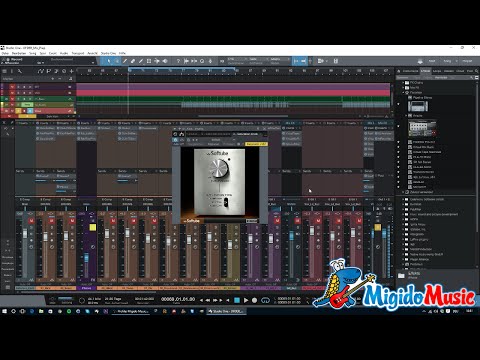This screenshot has height=360, width=480.
Task: Toggle the Loop button in transport
Action: 265,300
